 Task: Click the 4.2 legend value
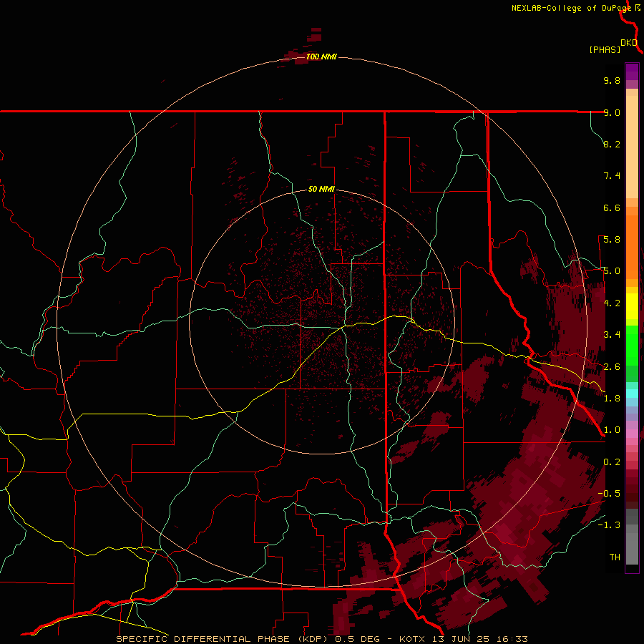tap(612, 303)
